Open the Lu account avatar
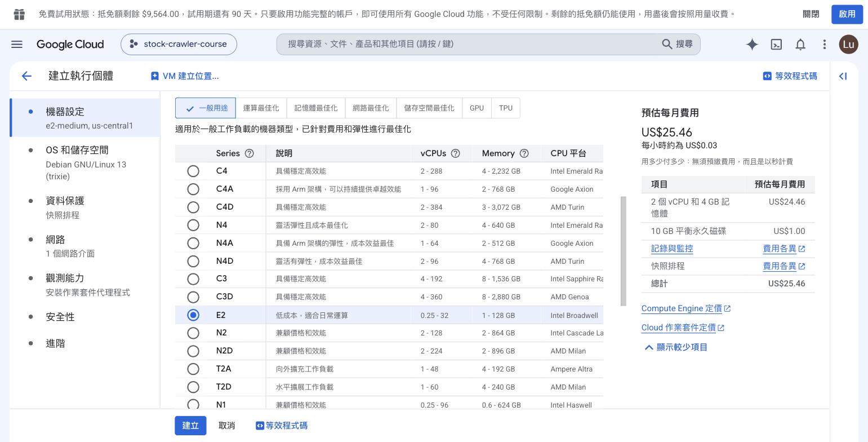Screen dimensions: 868x442 point(848,44)
